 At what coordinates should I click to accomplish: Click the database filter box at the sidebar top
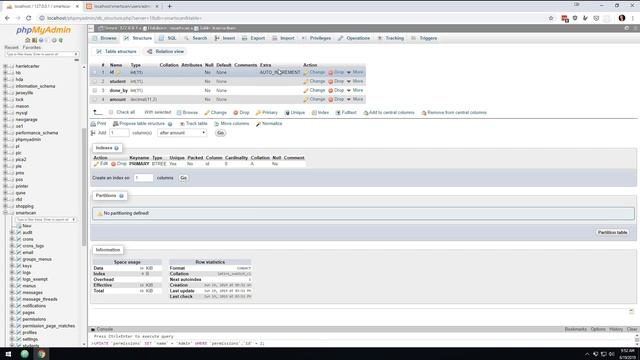pyautogui.click(x=42, y=54)
